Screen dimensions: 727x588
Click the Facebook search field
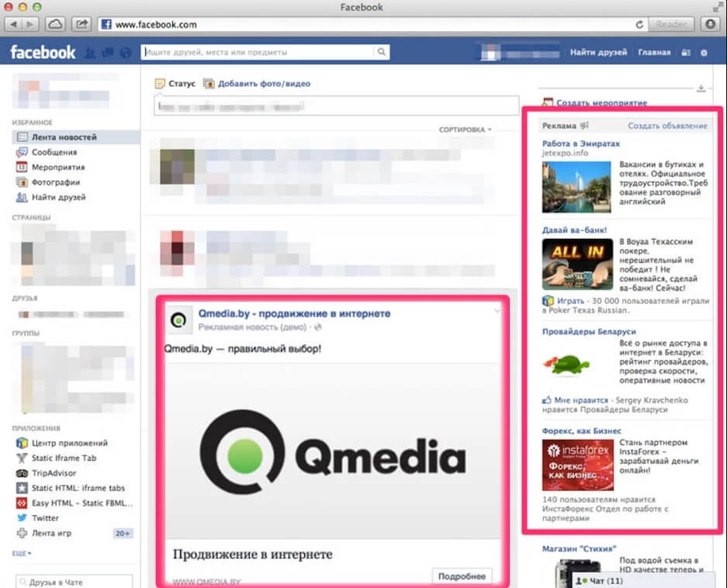point(258,52)
